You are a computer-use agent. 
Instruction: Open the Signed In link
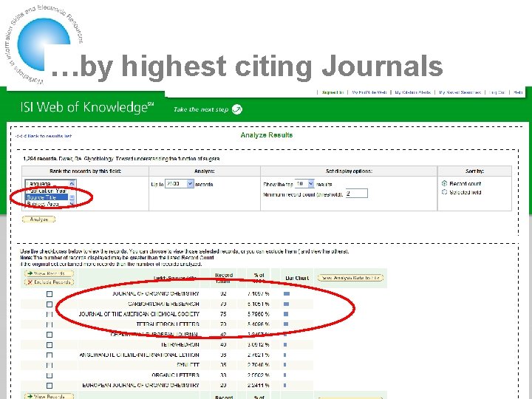(x=332, y=92)
